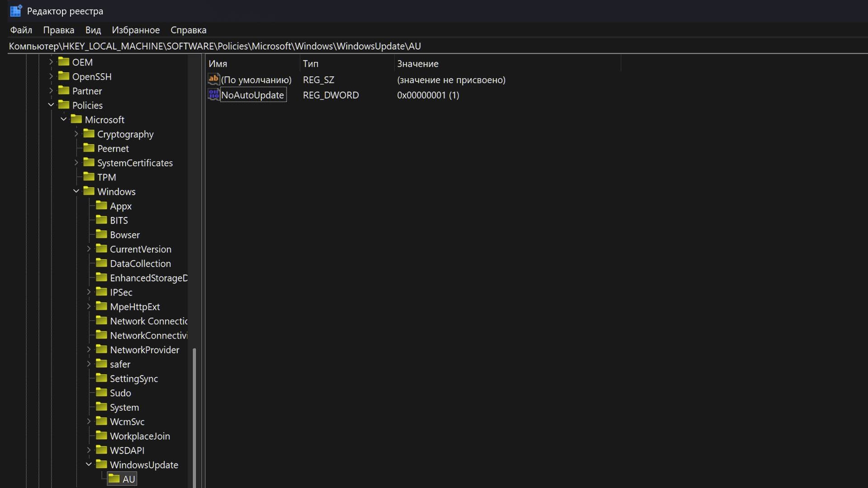
Task: Select the NoAutoUpdate value name
Action: pos(253,95)
